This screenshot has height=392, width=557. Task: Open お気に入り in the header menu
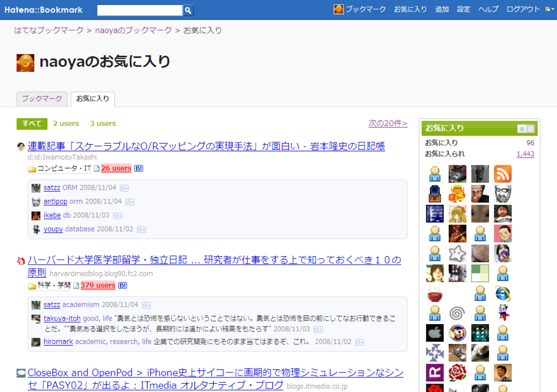pyautogui.click(x=411, y=9)
